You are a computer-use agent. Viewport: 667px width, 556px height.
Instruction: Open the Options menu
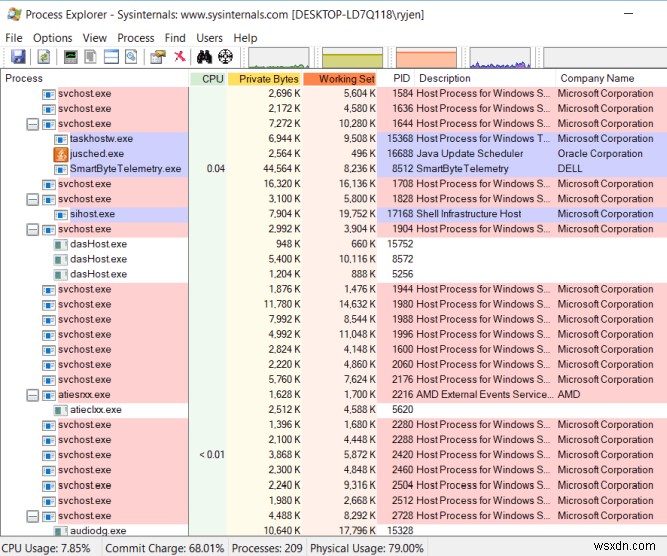(53, 38)
